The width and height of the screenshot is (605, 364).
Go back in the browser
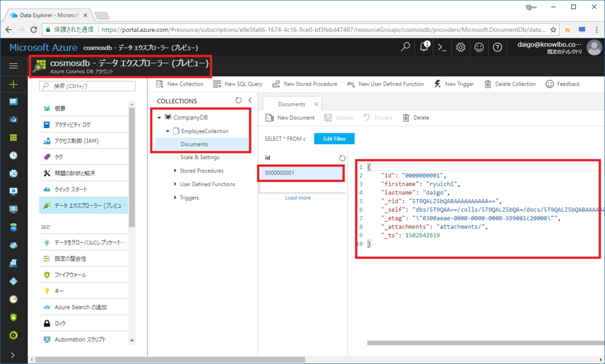pos(9,30)
